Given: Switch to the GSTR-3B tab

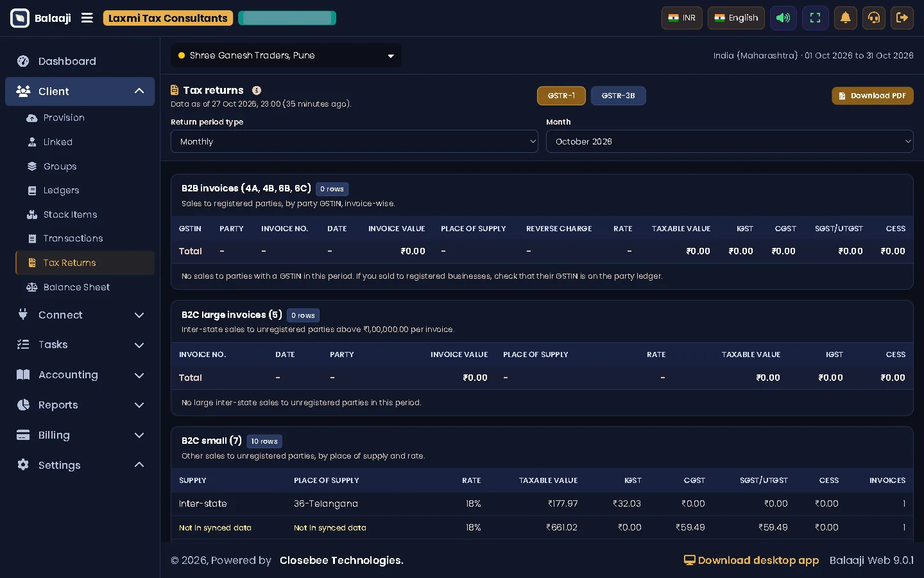Looking at the screenshot, I should point(618,96).
